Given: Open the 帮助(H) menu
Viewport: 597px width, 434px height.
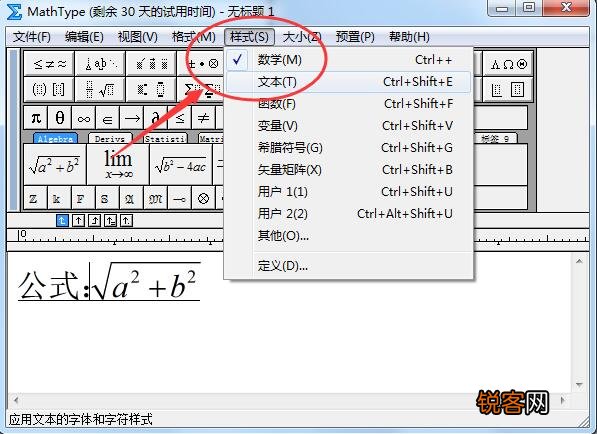Looking at the screenshot, I should click(x=409, y=37).
